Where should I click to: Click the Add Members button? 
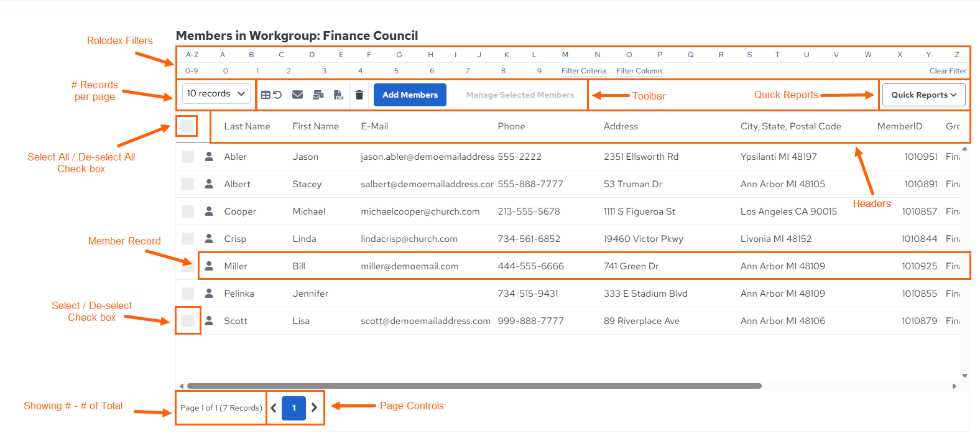410,95
